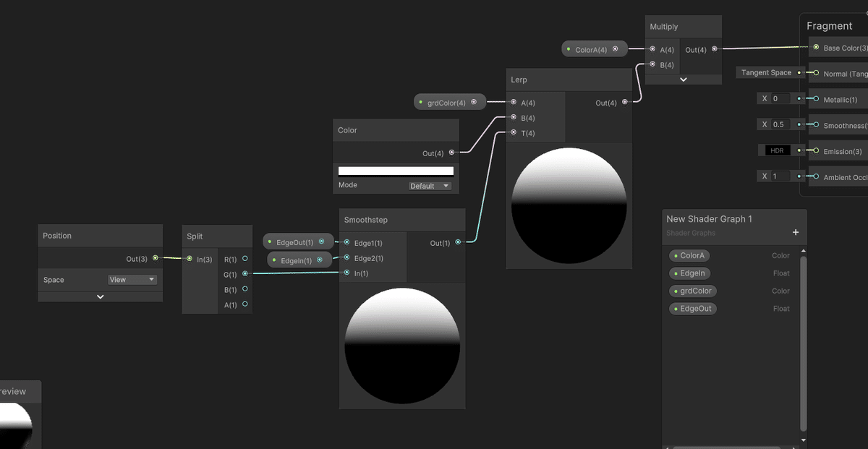Click the Out(4) port on the Multiply node
This screenshot has width=868, height=449.
pyautogui.click(x=712, y=49)
